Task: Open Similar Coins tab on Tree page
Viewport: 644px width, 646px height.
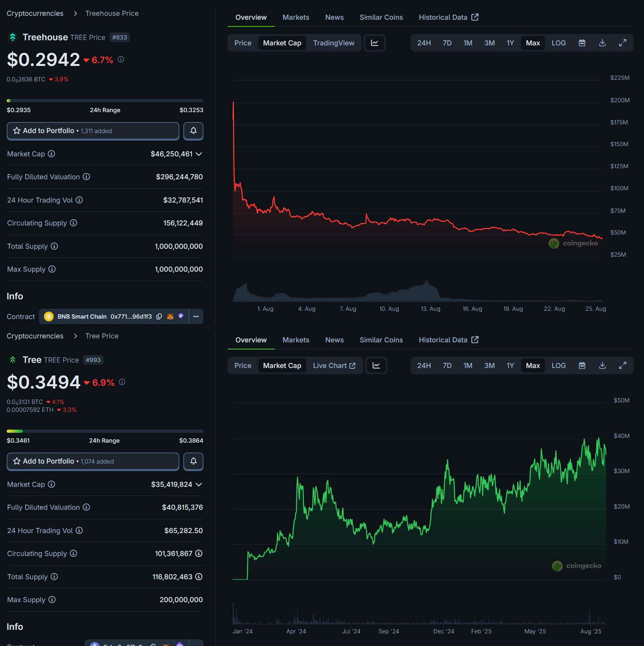Action: click(x=381, y=340)
